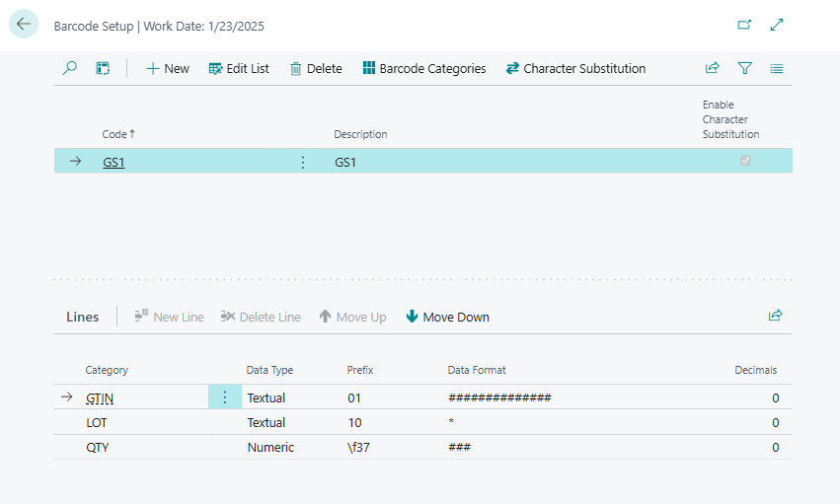Open the search magnifier icon
This screenshot has width=840, height=504.
tap(69, 68)
